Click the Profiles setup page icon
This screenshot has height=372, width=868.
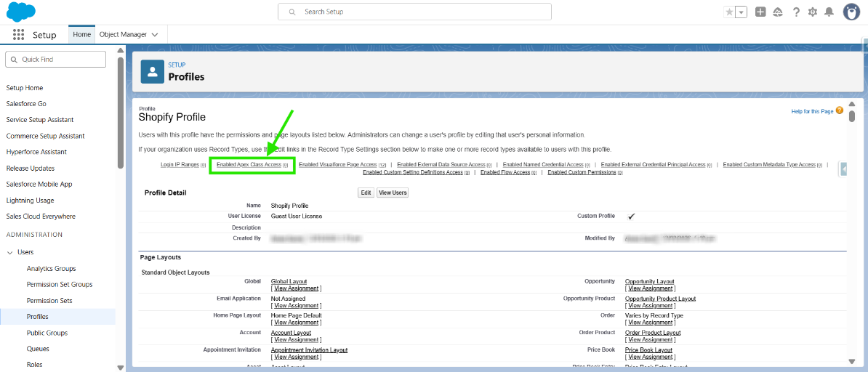(152, 72)
